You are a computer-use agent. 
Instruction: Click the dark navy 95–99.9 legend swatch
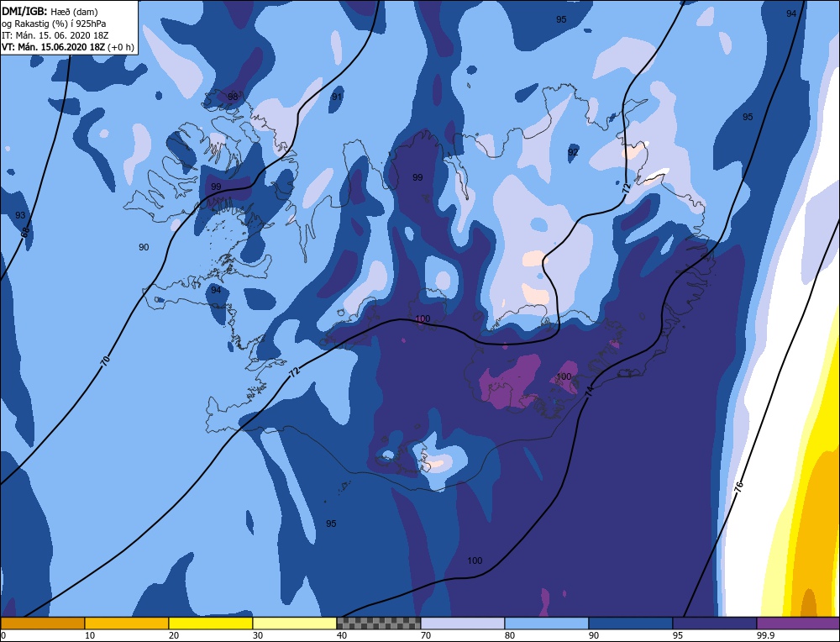click(x=715, y=623)
